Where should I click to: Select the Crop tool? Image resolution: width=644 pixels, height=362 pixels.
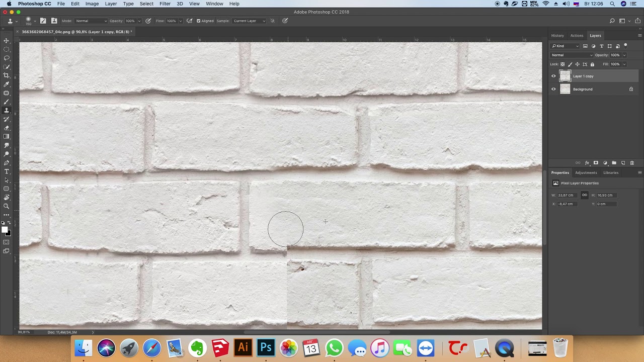click(7, 75)
